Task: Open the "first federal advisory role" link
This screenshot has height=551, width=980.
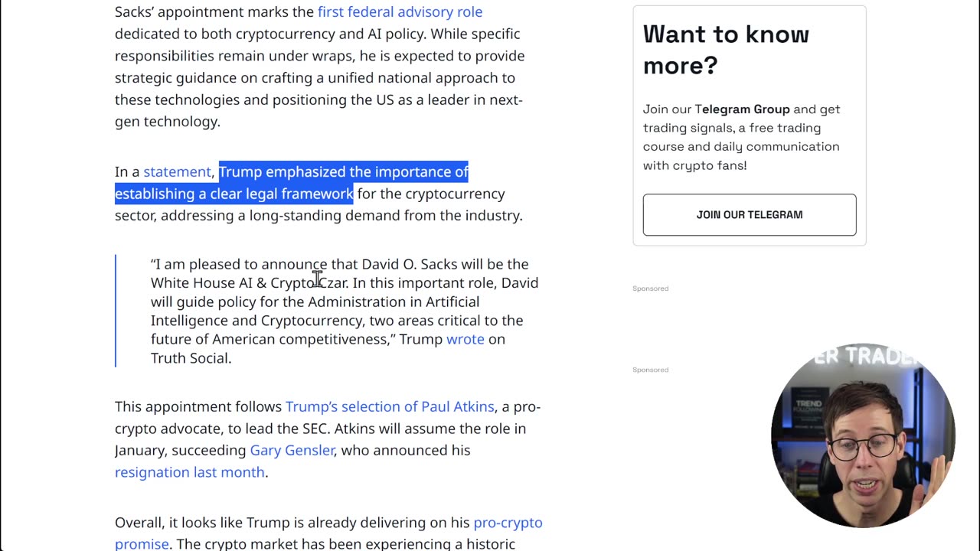Action: click(x=400, y=12)
